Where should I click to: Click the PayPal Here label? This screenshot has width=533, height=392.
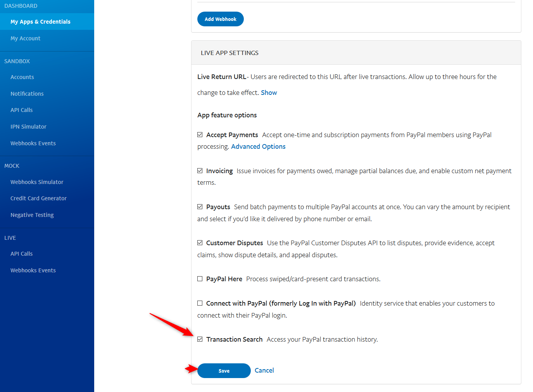(x=224, y=279)
